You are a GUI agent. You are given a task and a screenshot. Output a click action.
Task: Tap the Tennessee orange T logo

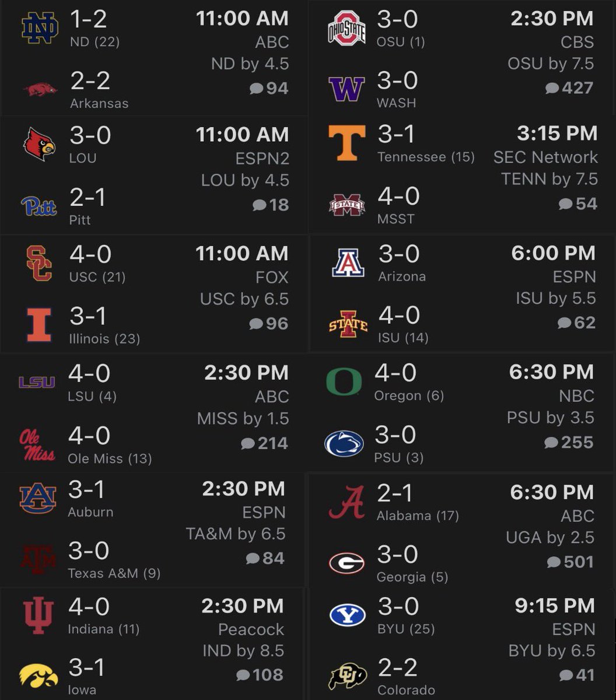click(347, 143)
